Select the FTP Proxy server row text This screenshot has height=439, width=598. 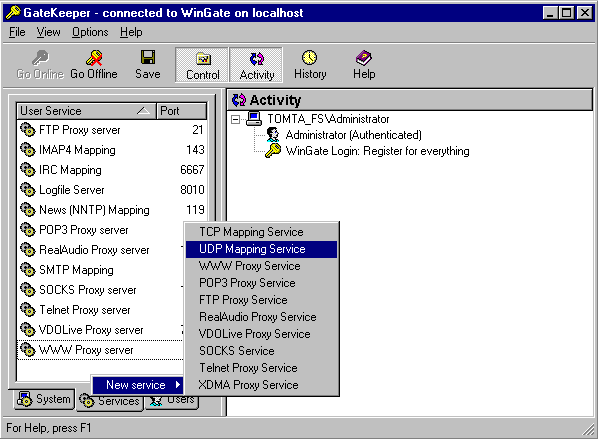[x=80, y=130]
